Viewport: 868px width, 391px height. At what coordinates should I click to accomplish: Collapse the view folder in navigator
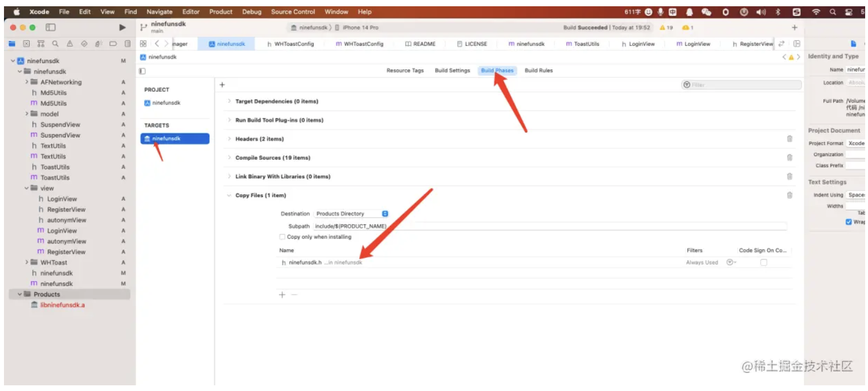coord(27,188)
